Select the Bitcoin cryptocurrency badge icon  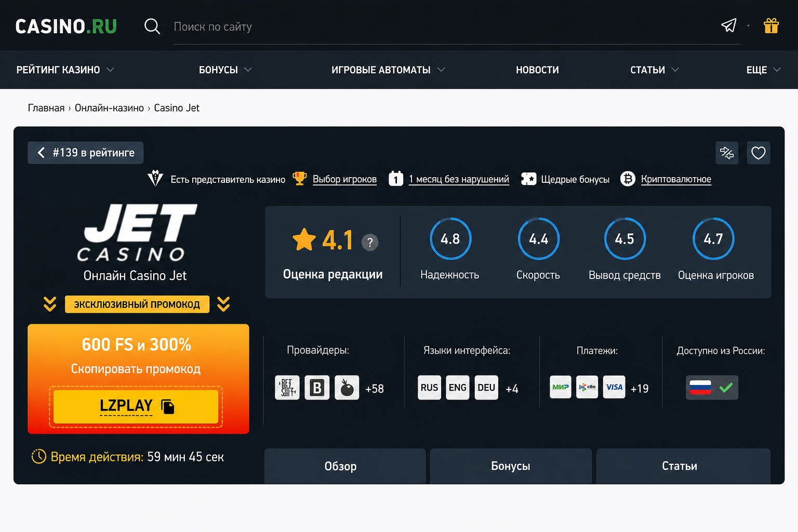point(628,179)
